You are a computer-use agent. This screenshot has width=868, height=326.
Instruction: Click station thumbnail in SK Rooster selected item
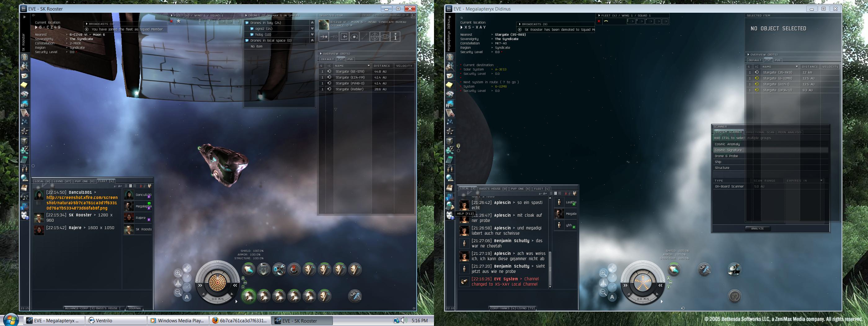click(324, 25)
